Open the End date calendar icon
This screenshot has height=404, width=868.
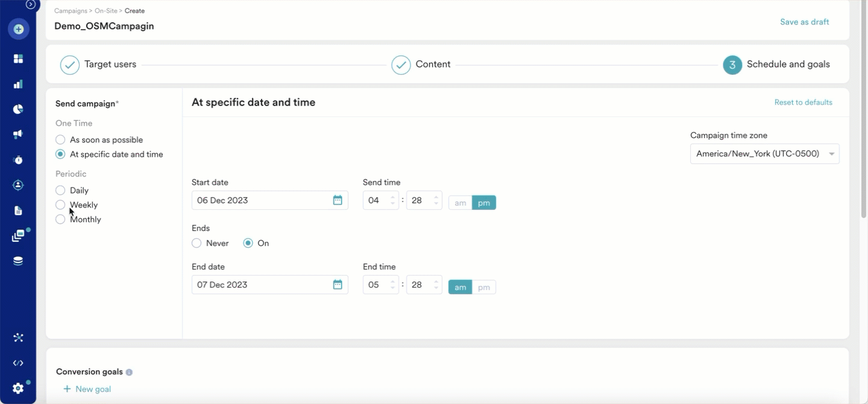[338, 285]
